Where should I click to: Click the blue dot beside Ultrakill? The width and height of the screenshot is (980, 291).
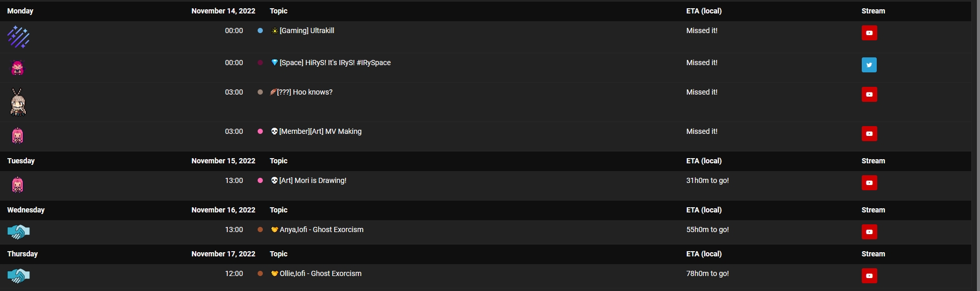click(260, 30)
